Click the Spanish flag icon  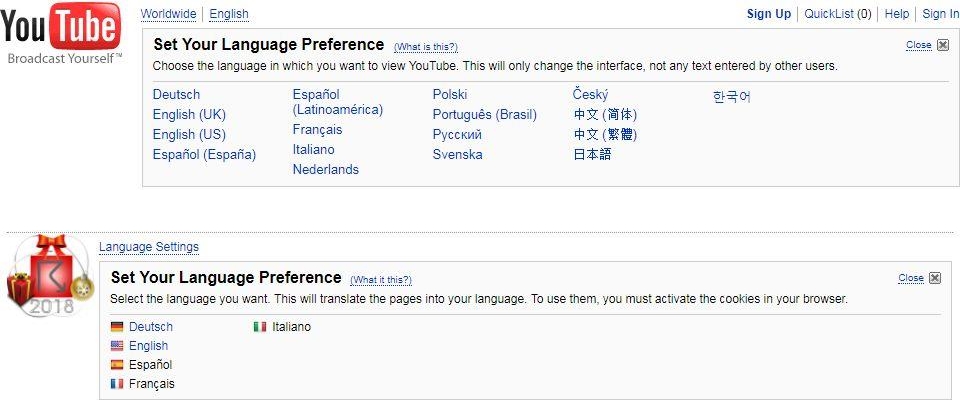117,365
